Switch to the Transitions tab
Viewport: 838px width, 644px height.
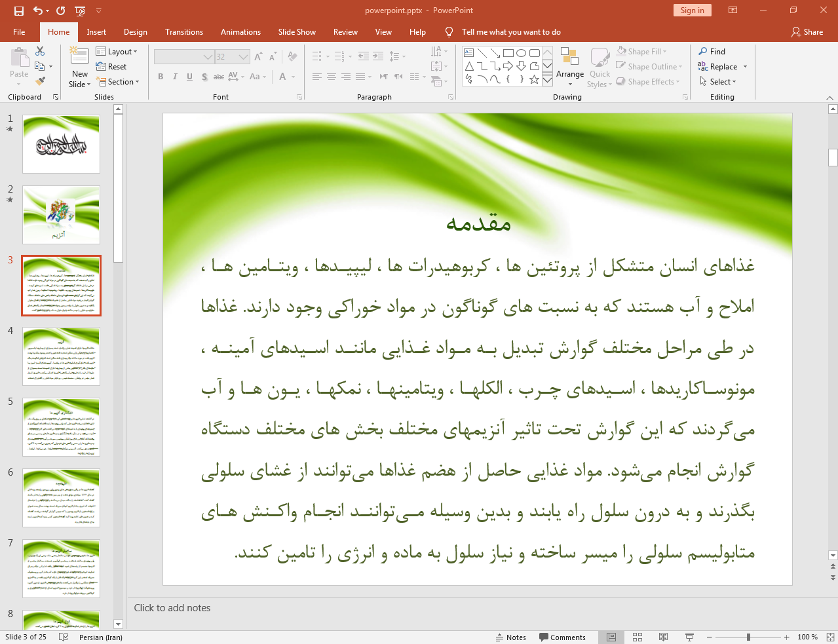(184, 31)
